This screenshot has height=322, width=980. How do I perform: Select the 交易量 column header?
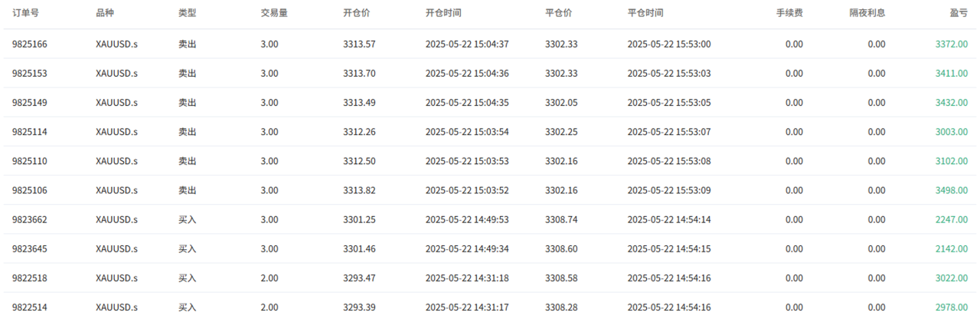tap(274, 14)
